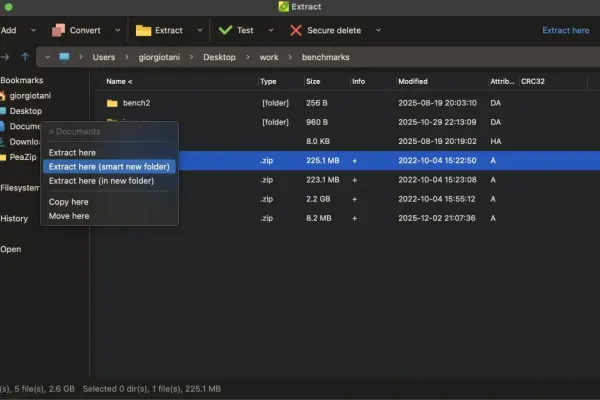Screen dimensions: 600x400
Task: Click the bench2 folder icon
Action: (112, 103)
